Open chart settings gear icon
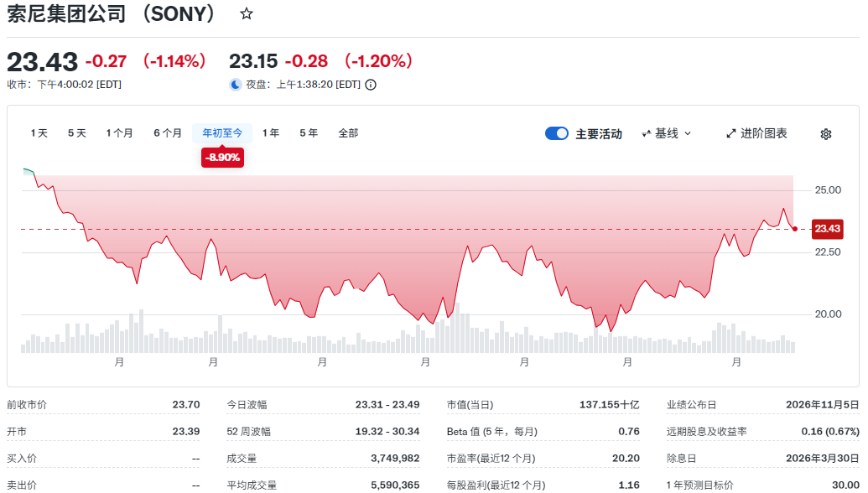The width and height of the screenshot is (868, 493). [x=826, y=134]
